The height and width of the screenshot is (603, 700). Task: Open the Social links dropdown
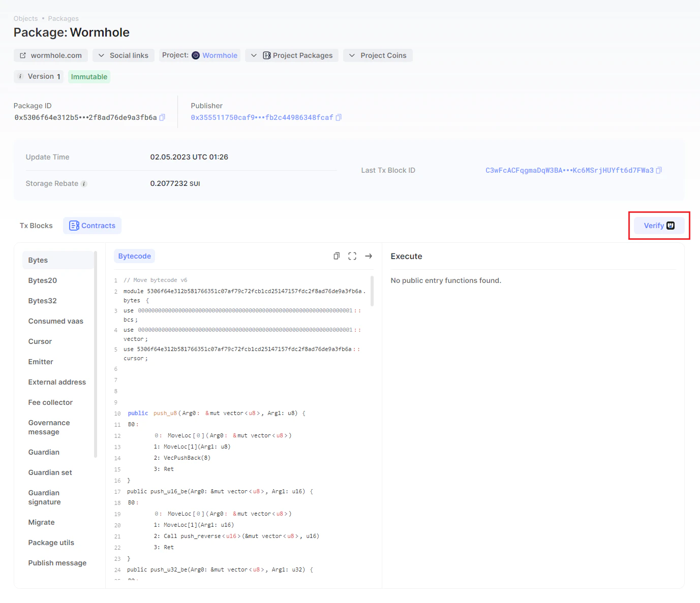(124, 55)
